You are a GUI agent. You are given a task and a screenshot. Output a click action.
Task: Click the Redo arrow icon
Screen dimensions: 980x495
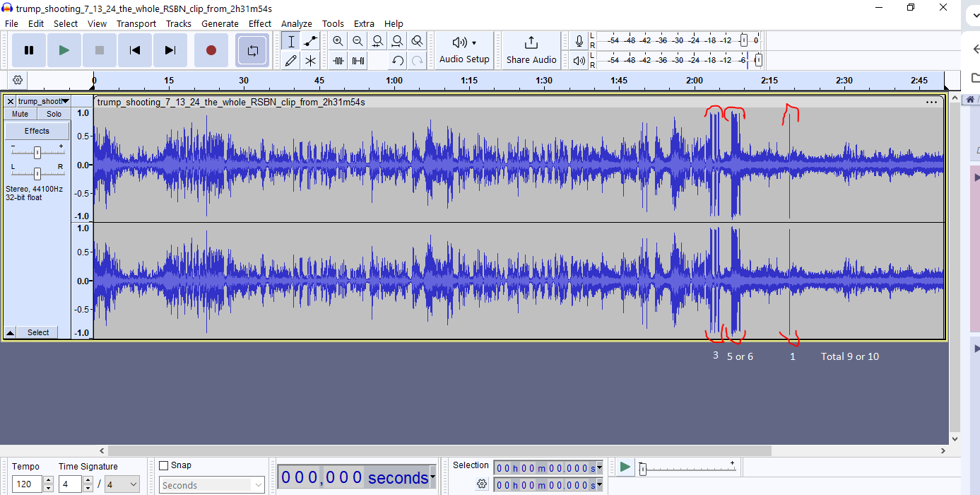pyautogui.click(x=418, y=61)
